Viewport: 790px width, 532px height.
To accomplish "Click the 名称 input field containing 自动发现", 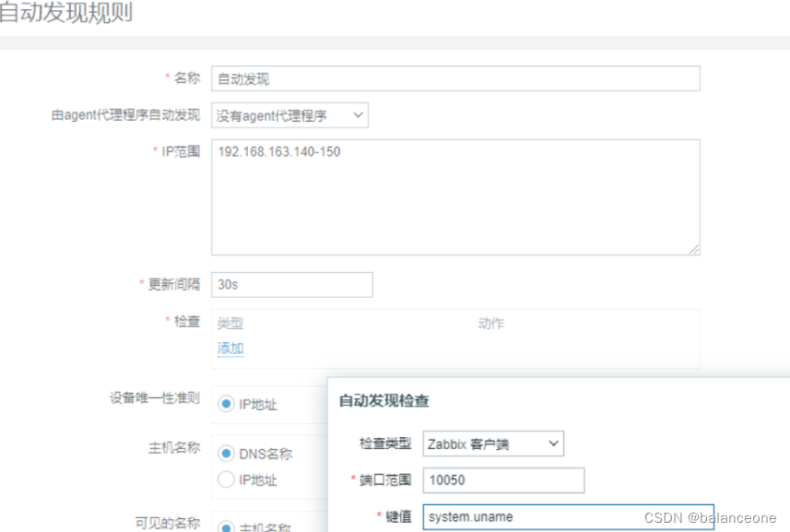I will tap(455, 78).
